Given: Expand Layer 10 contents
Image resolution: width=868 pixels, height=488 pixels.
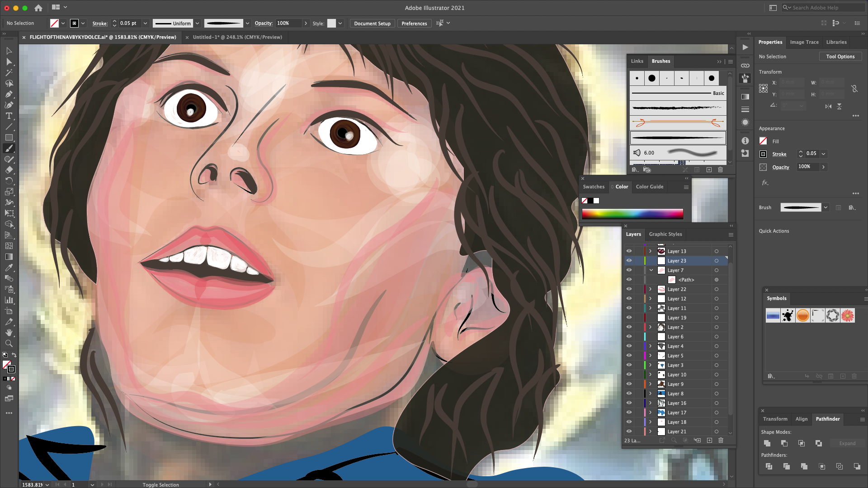Looking at the screenshot, I should point(651,375).
